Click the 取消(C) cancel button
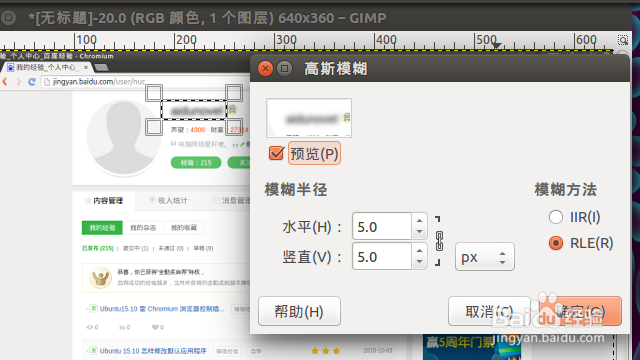Viewport: 640px width, 360px height. (x=489, y=311)
